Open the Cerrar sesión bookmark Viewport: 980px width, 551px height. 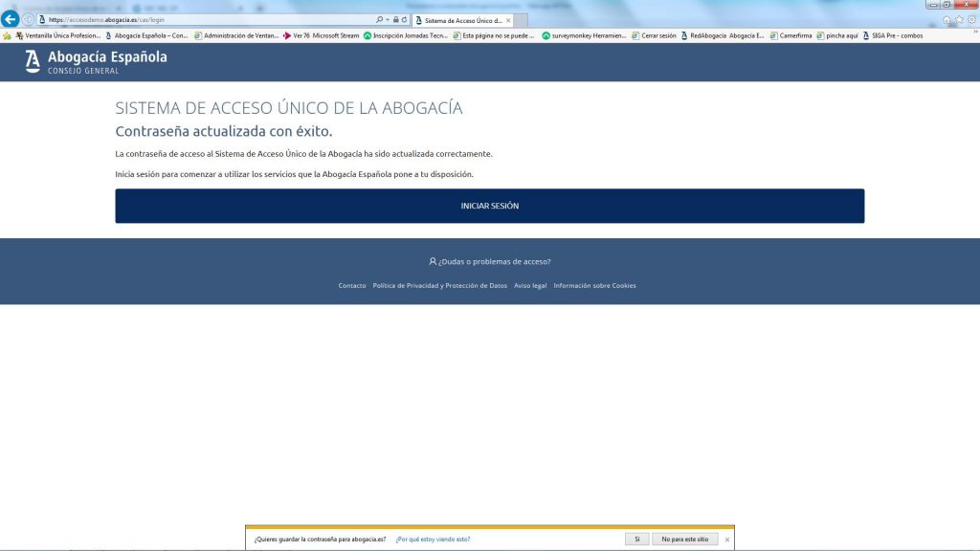pyautogui.click(x=654, y=36)
